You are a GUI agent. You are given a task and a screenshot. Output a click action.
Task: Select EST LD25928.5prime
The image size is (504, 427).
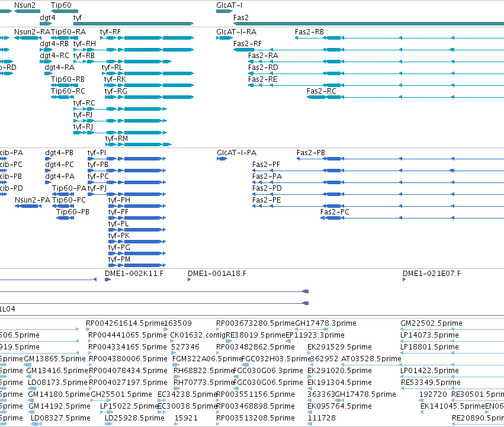pyautogui.click(x=134, y=418)
